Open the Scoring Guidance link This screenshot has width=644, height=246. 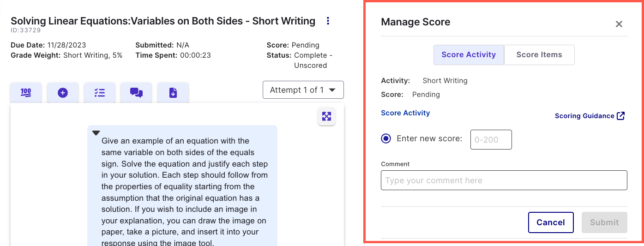[x=584, y=116]
